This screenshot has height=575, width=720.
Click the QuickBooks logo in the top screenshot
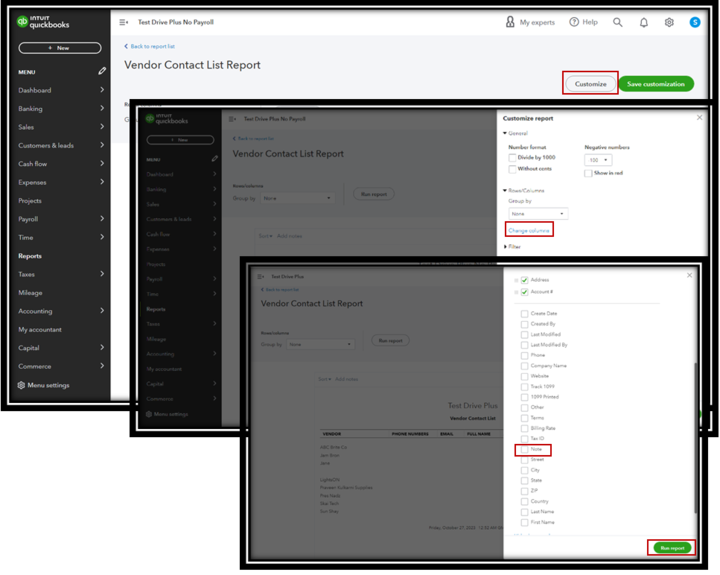43,22
